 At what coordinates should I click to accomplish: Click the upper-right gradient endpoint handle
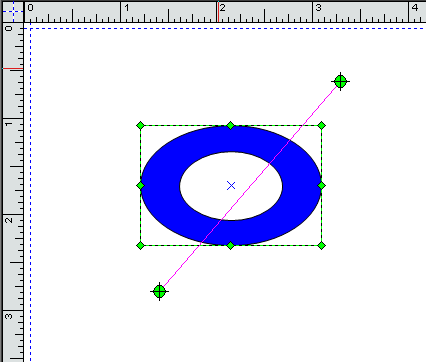click(x=340, y=81)
